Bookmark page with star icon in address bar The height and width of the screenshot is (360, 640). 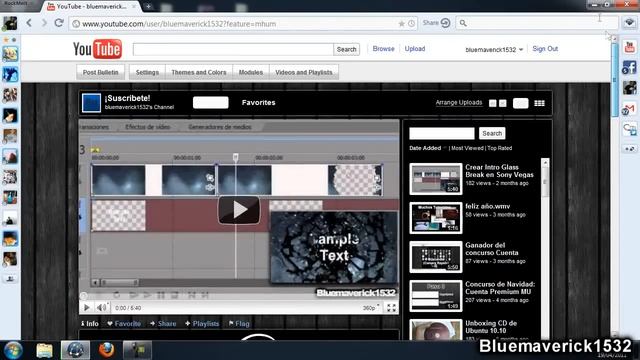402,24
